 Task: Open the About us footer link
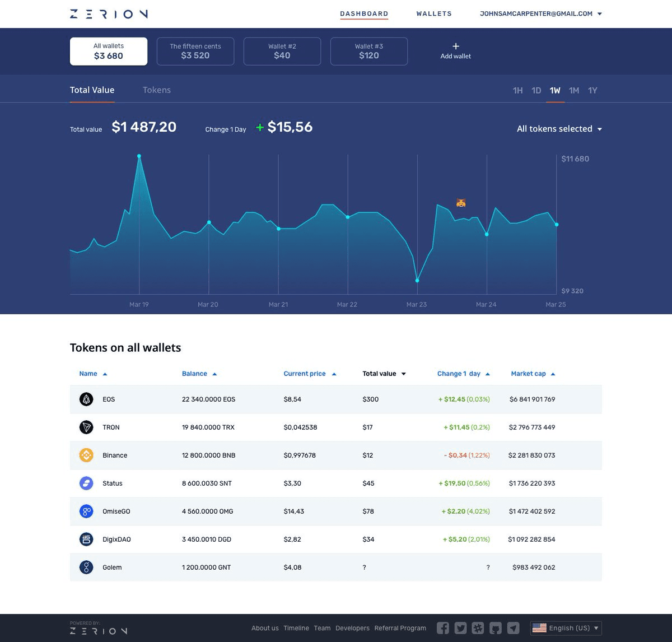pos(265,628)
